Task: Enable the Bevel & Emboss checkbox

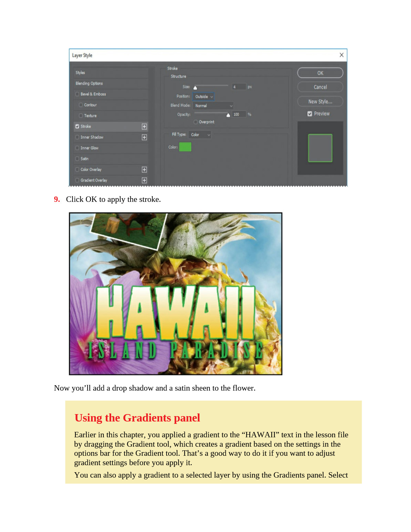Action: tap(78, 94)
